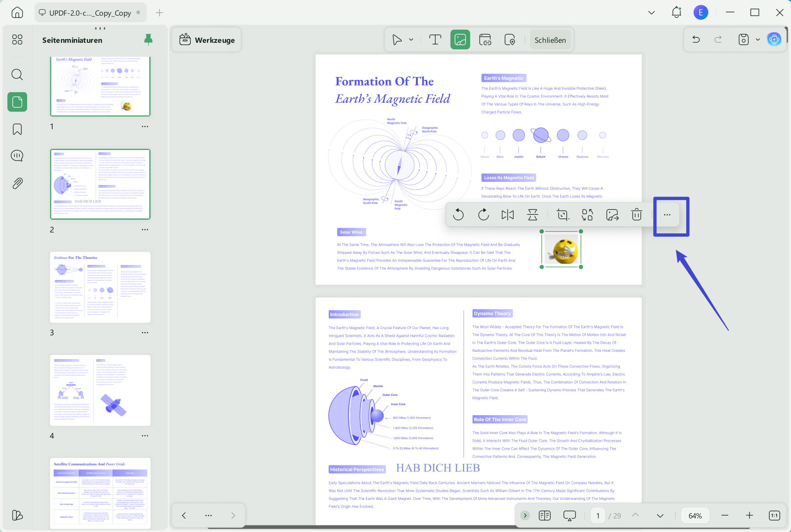Select the Text tool in the toolbar
791x532 pixels.
click(435, 39)
